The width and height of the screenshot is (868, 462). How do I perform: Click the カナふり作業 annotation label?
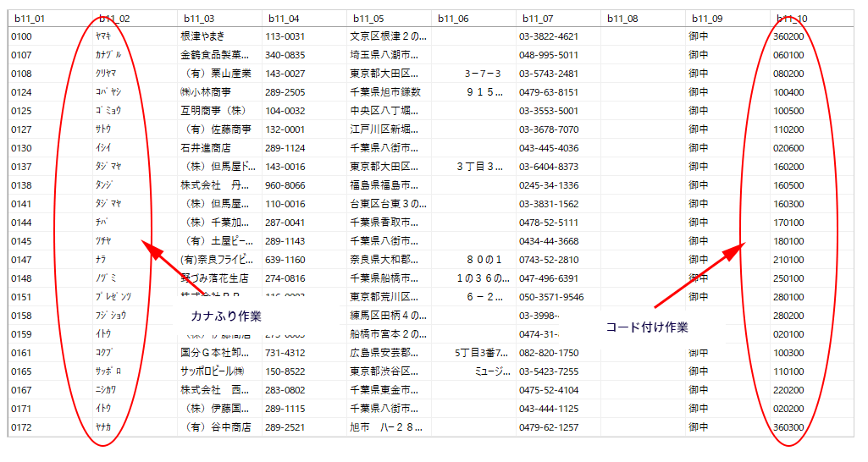[x=226, y=316]
